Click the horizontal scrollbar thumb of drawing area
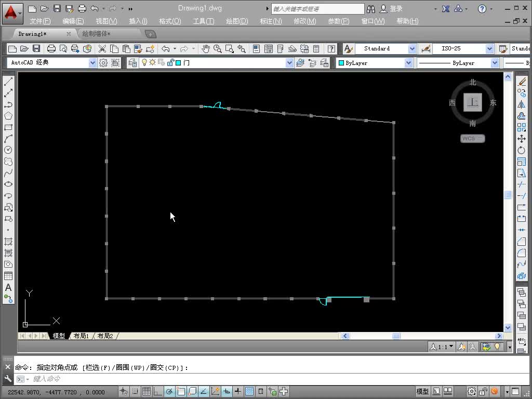This screenshot has width=532, height=399. [x=396, y=336]
